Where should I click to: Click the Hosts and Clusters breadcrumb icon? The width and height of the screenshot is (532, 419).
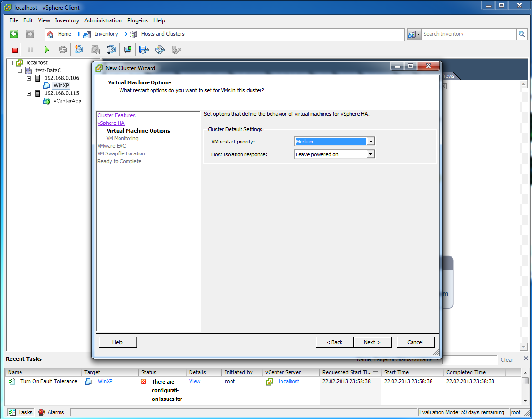click(x=134, y=34)
